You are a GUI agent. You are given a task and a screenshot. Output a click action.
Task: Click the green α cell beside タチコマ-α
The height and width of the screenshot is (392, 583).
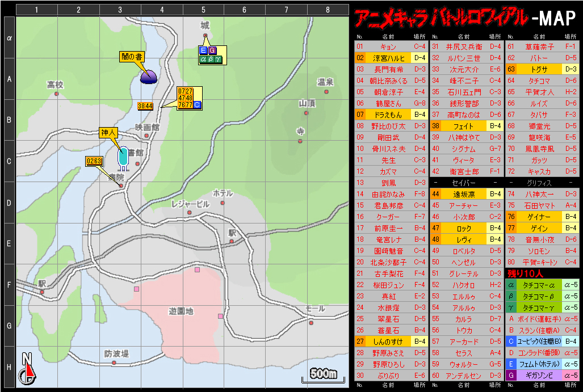pos(511,285)
